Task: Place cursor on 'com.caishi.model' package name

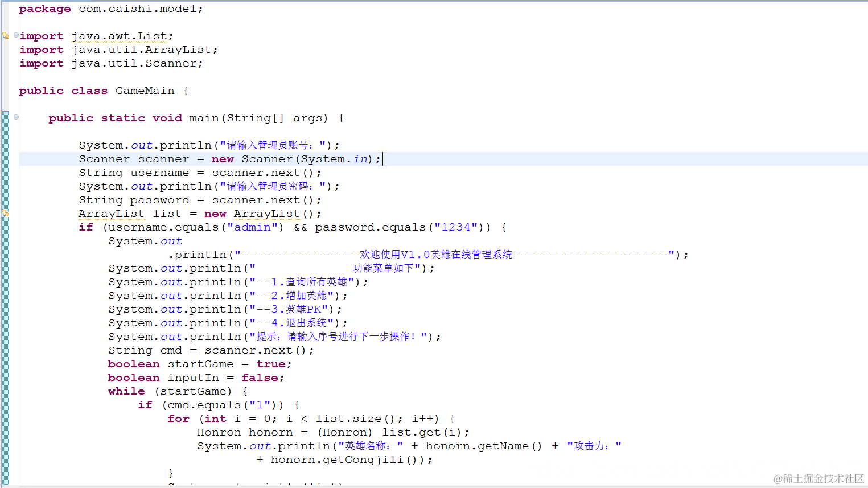Action: (138, 9)
